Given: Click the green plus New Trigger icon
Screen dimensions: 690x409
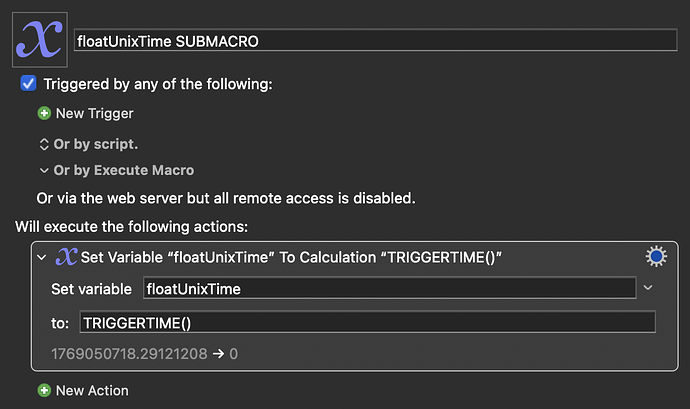Looking at the screenshot, I should pos(44,114).
